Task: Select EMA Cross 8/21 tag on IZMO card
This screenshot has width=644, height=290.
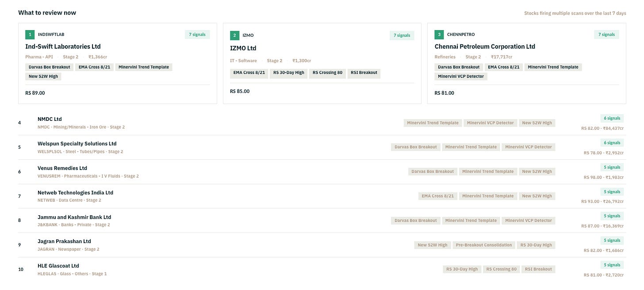Action: tap(249, 73)
